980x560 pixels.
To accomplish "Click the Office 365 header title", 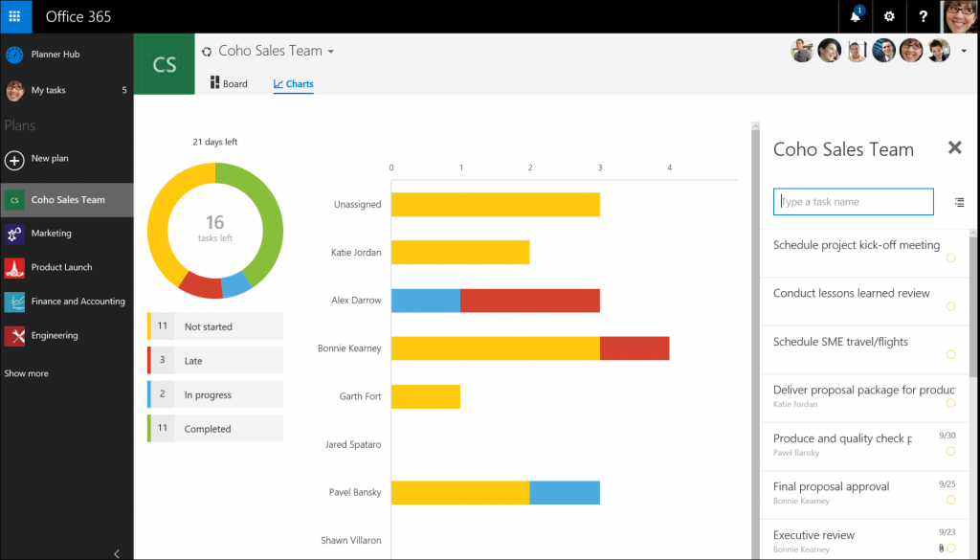I will point(78,16).
